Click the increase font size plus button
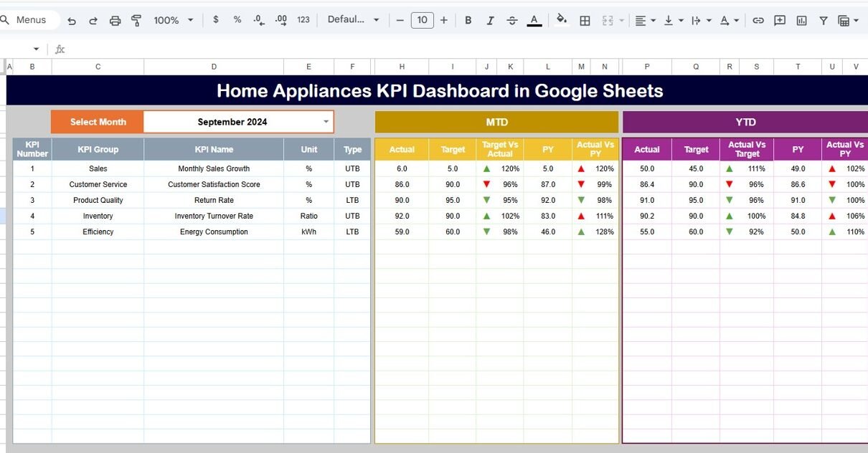Image resolution: width=868 pixels, height=453 pixels. click(x=444, y=20)
